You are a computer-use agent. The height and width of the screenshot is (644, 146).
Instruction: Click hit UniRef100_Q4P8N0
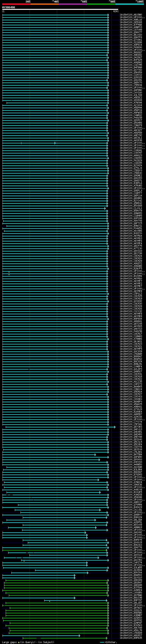click(131, 90)
